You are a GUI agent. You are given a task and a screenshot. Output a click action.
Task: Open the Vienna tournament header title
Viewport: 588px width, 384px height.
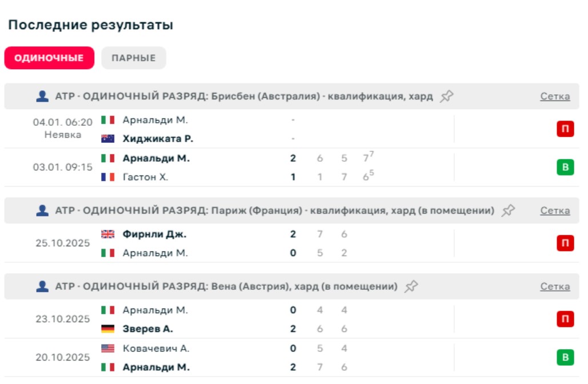pyautogui.click(x=226, y=287)
